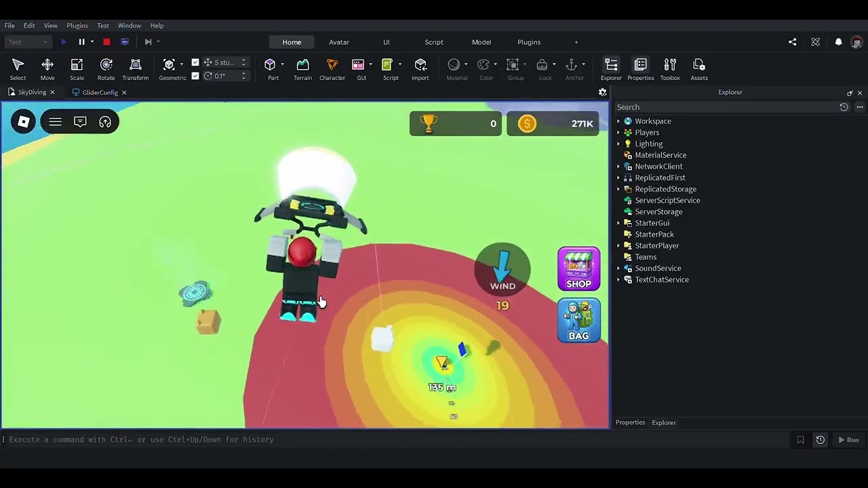Expand the StarterGui node
The width and height of the screenshot is (868, 488).
point(618,223)
